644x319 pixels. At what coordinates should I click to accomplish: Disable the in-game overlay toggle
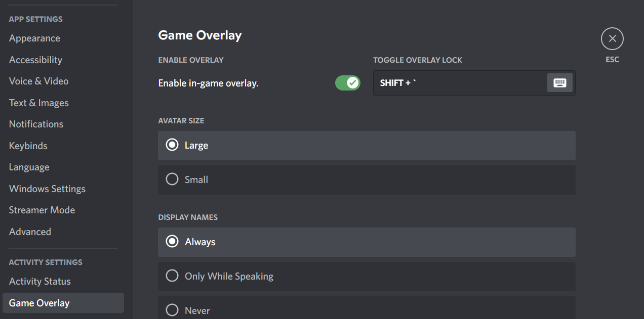(x=347, y=83)
